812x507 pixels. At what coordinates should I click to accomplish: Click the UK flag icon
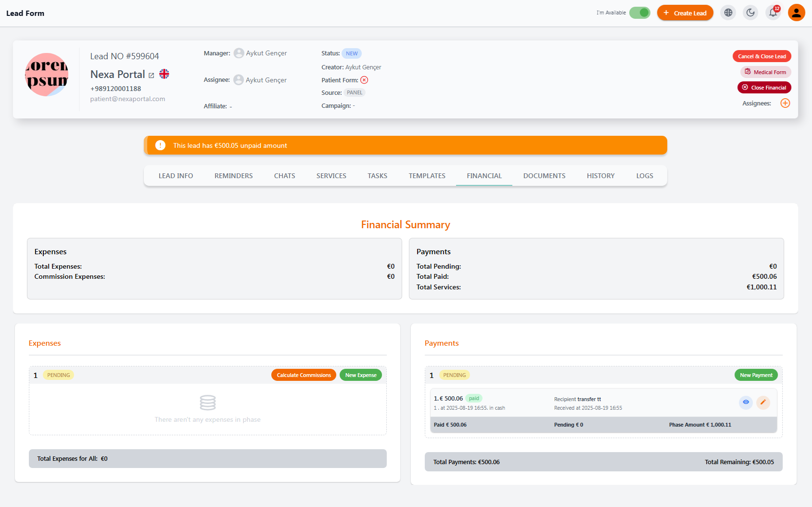click(x=165, y=74)
